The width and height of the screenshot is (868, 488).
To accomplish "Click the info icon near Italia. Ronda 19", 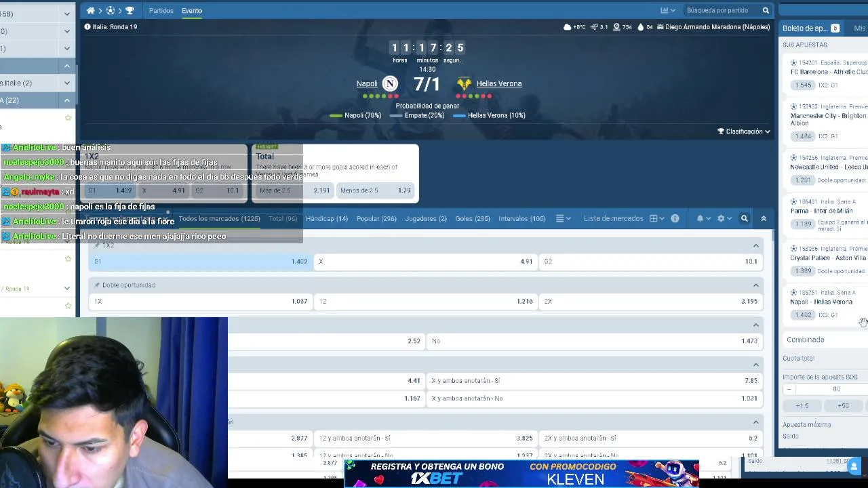I will pos(87,27).
